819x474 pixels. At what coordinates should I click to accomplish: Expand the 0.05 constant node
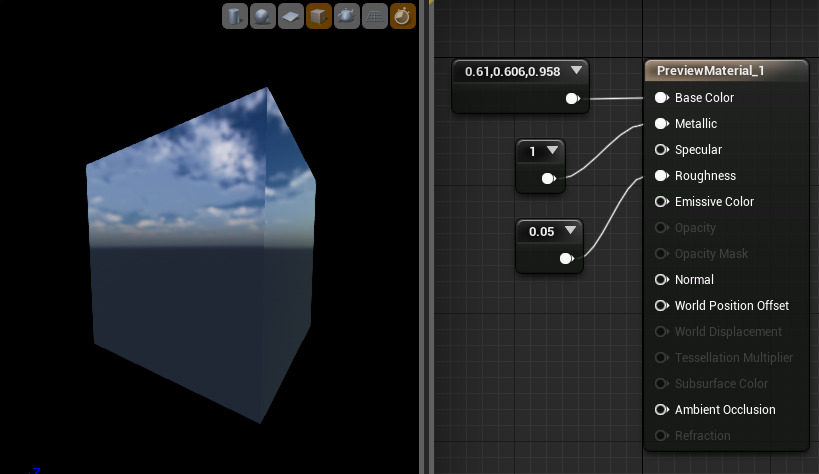[x=570, y=231]
